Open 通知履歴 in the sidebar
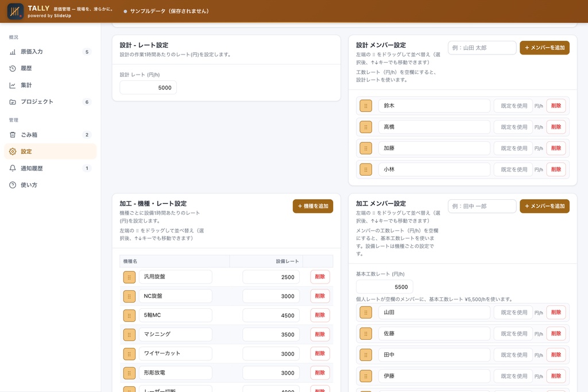Viewport: 588px width, 392px height. tap(51, 168)
